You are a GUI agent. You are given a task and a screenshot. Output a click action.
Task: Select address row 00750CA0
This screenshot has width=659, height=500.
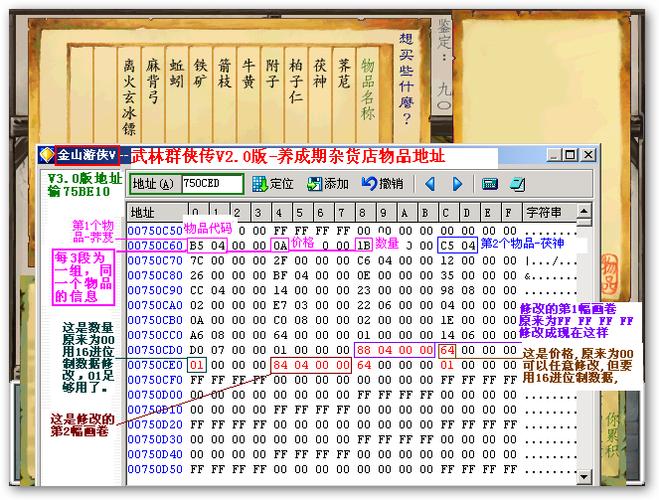point(155,305)
